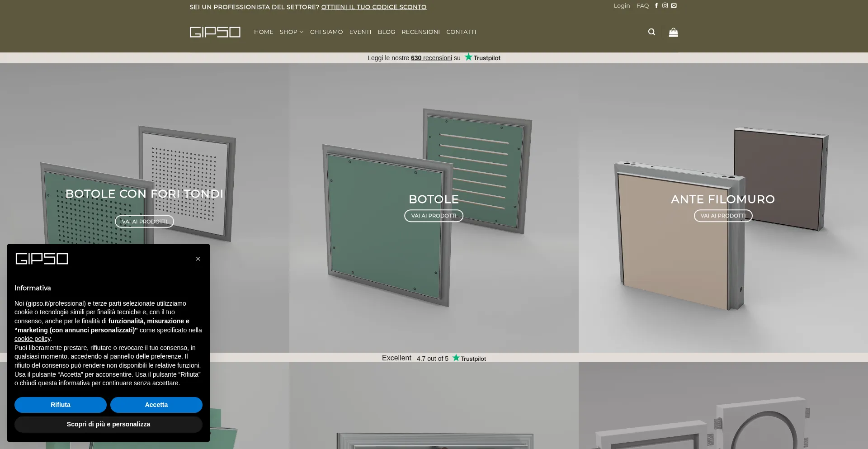Reject cookies with Rifiuta button
The height and width of the screenshot is (449, 868).
coord(61,405)
